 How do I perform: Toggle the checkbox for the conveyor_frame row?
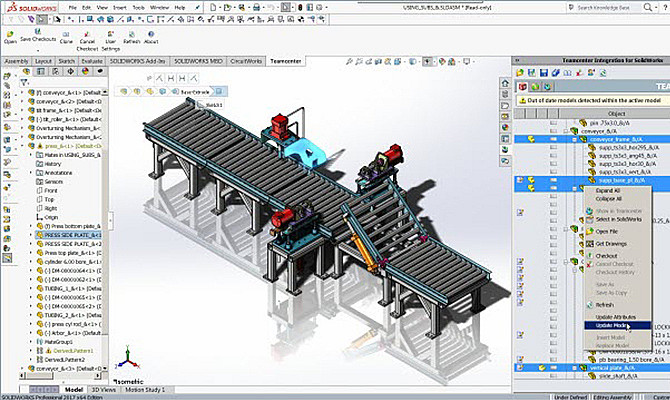coord(553,139)
